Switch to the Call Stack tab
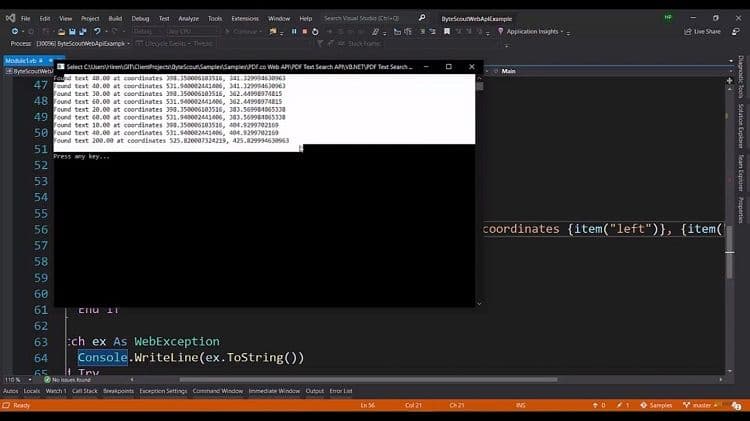This screenshot has width=750, height=421. (x=85, y=391)
